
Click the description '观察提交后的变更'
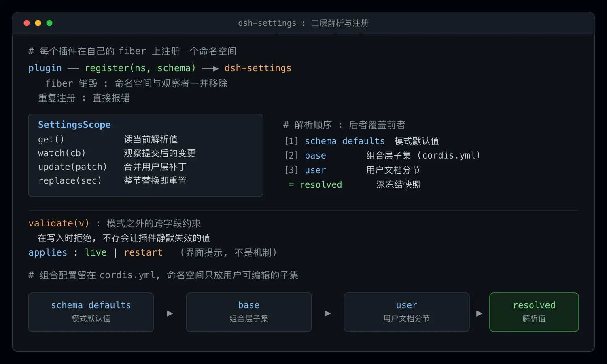160,153
